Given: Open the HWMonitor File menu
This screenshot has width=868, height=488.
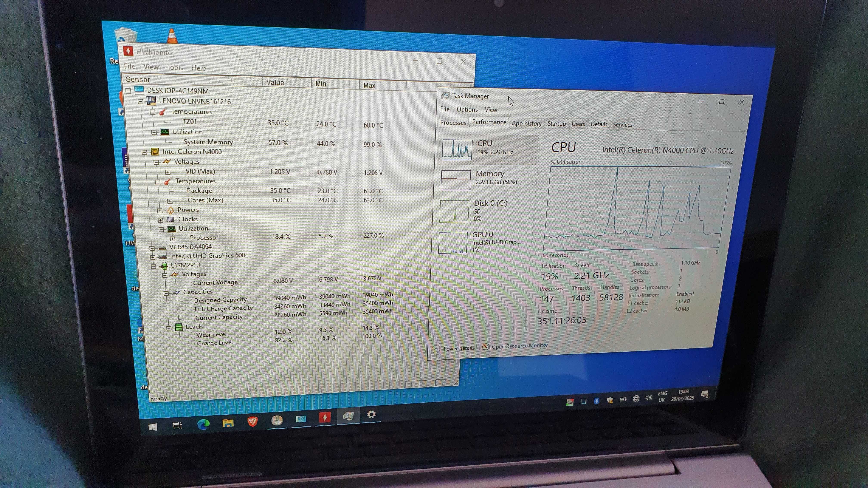Looking at the screenshot, I should pos(129,66).
